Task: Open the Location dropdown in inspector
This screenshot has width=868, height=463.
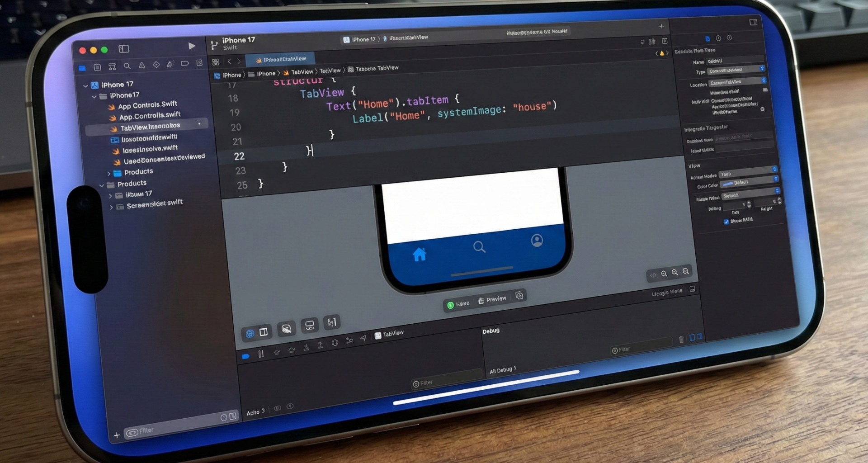Action: point(737,82)
